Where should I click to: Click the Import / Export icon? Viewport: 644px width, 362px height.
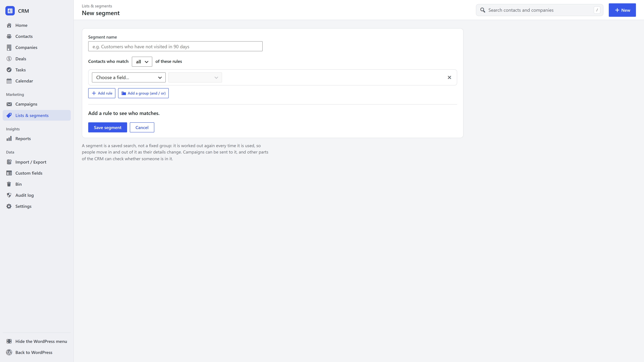[x=9, y=162]
